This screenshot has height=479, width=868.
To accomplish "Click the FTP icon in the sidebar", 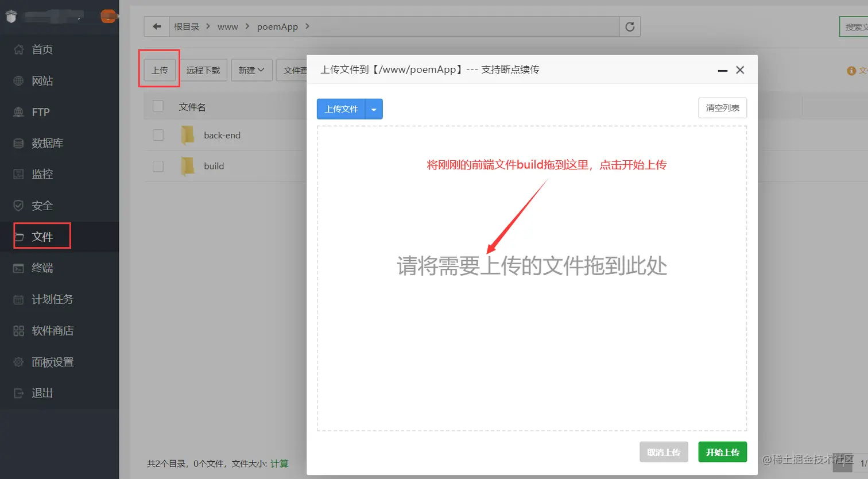I will click(x=18, y=112).
